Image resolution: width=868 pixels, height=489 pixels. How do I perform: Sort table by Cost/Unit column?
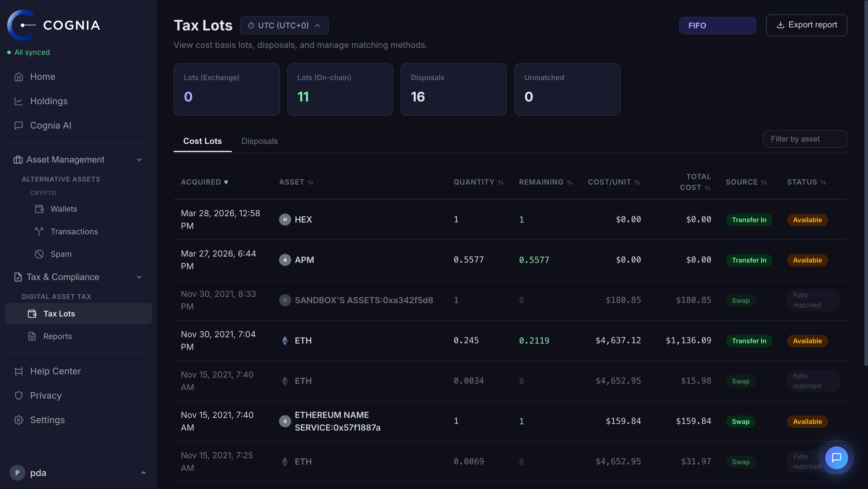(614, 182)
